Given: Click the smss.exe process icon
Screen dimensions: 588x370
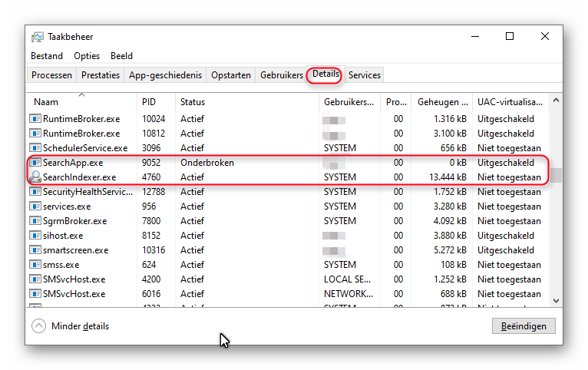Looking at the screenshot, I should click(35, 265).
